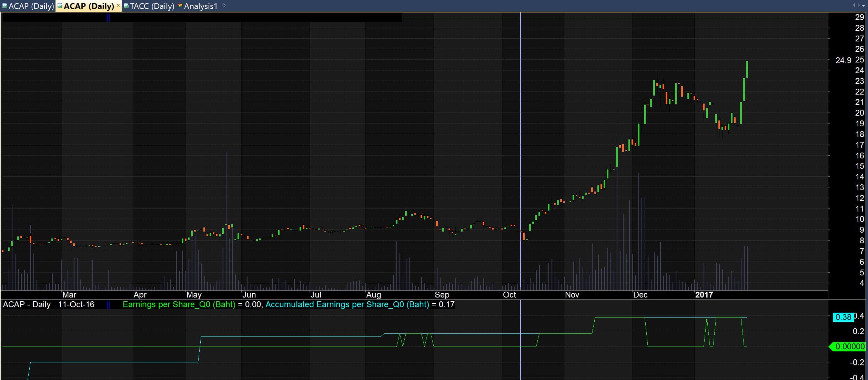868x380 pixels.
Task: Select Accumulated Earnings per Share_Q0 legend text
Action: point(347,304)
